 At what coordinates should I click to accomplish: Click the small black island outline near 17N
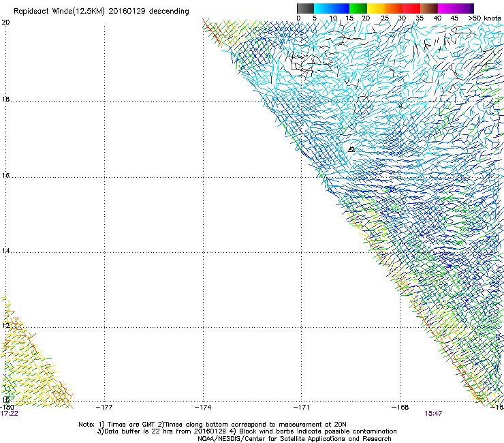coord(351,149)
